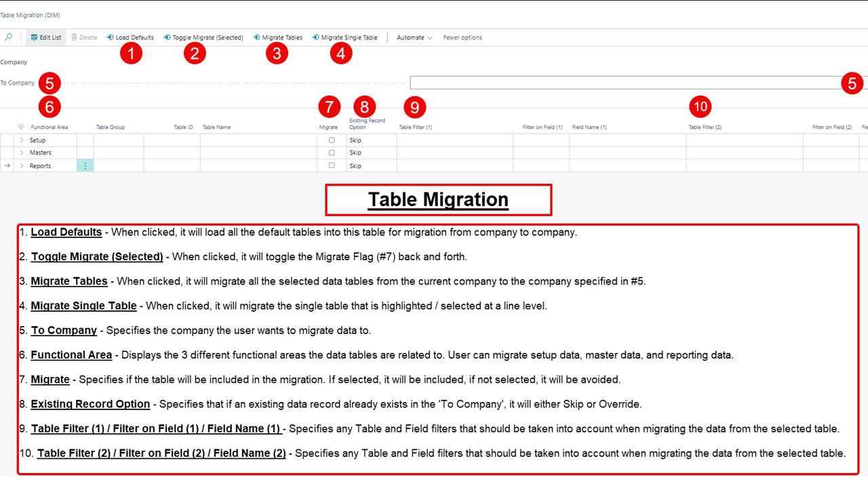Viewport: 868px width, 488px height.
Task: Focus the To Company input field
Action: pos(639,83)
